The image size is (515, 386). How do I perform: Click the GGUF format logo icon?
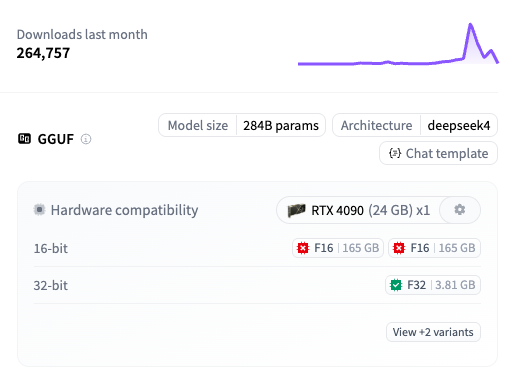[x=24, y=139]
